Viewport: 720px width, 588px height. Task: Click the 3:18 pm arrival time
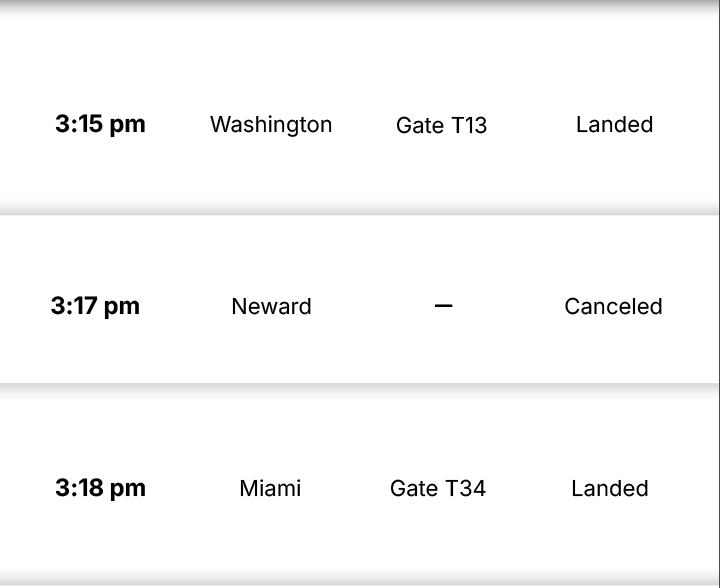tap(100, 488)
